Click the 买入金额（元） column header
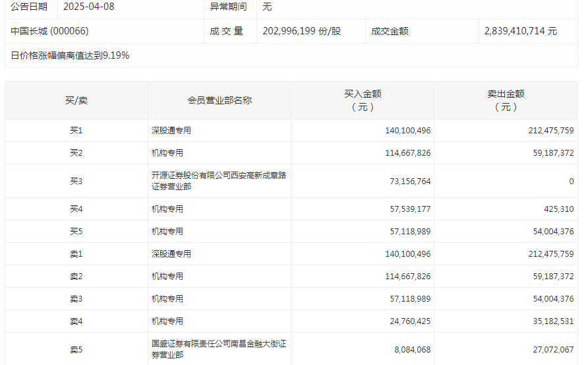The image size is (588, 365). [x=363, y=100]
